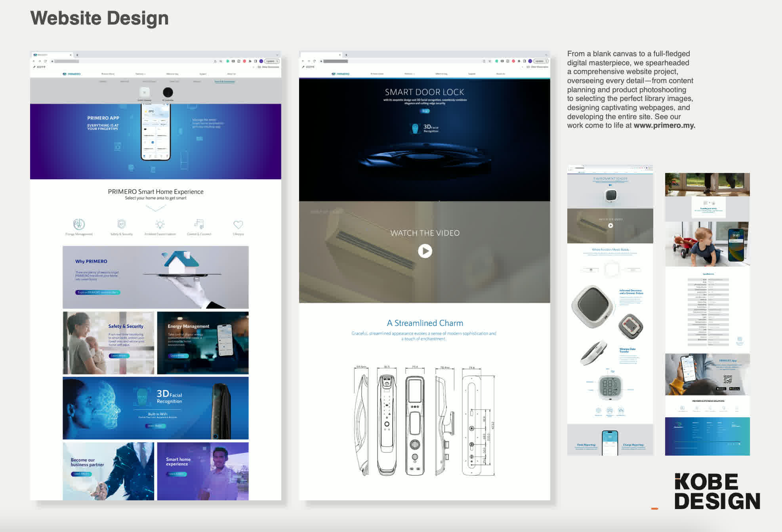Expand the Products dropdown in the navigation
782x532 pixels.
140,74
